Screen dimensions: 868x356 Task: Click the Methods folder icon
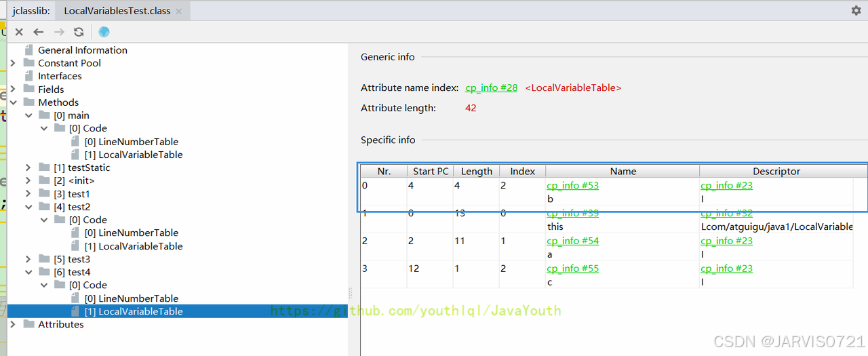coord(28,102)
